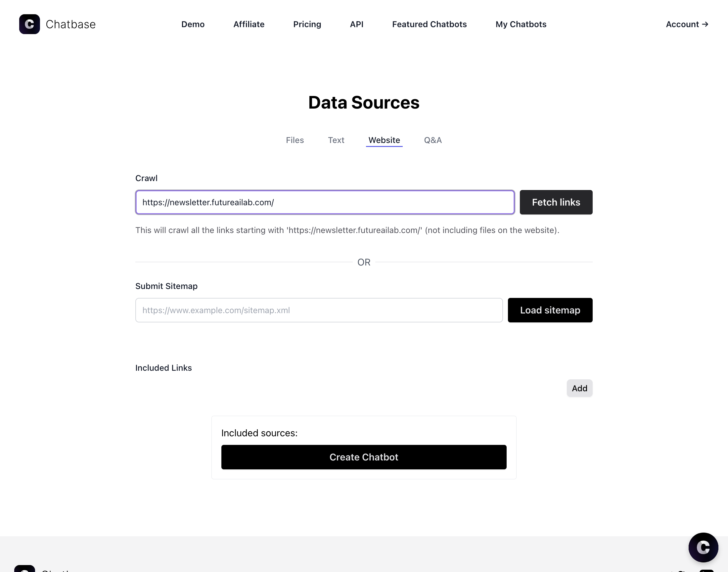Click the Add button for included links
Image resolution: width=728 pixels, height=572 pixels.
(x=579, y=388)
